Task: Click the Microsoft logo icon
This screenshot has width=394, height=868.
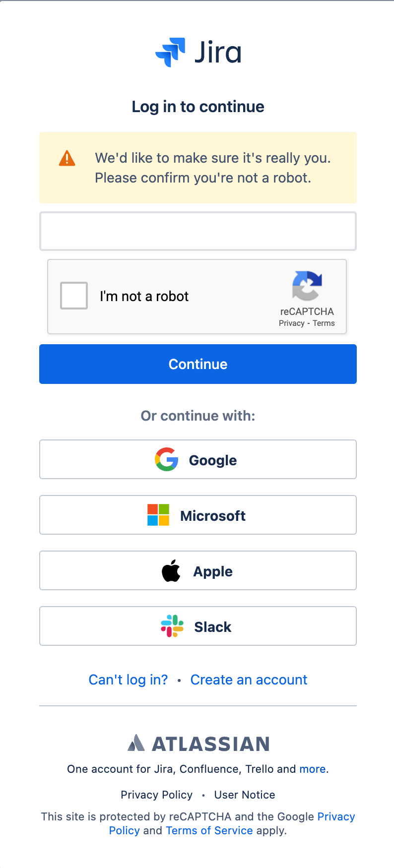Action: point(158,515)
